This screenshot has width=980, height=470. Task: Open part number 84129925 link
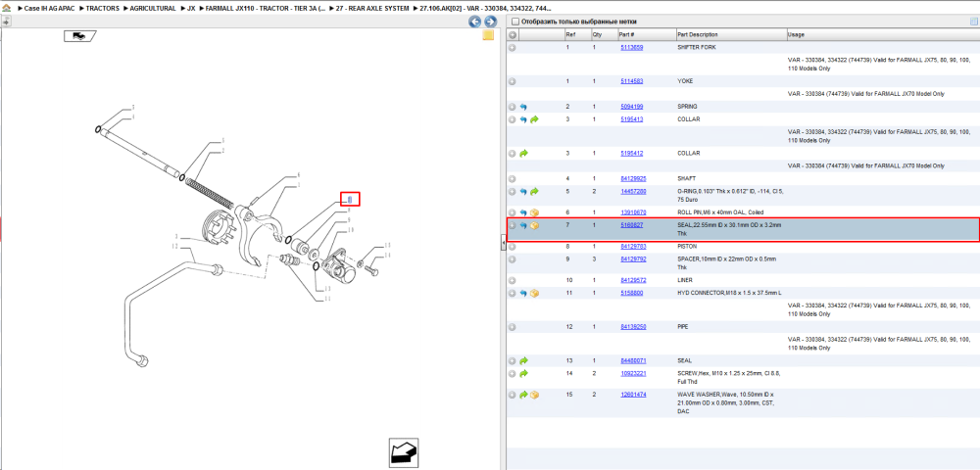pos(633,178)
